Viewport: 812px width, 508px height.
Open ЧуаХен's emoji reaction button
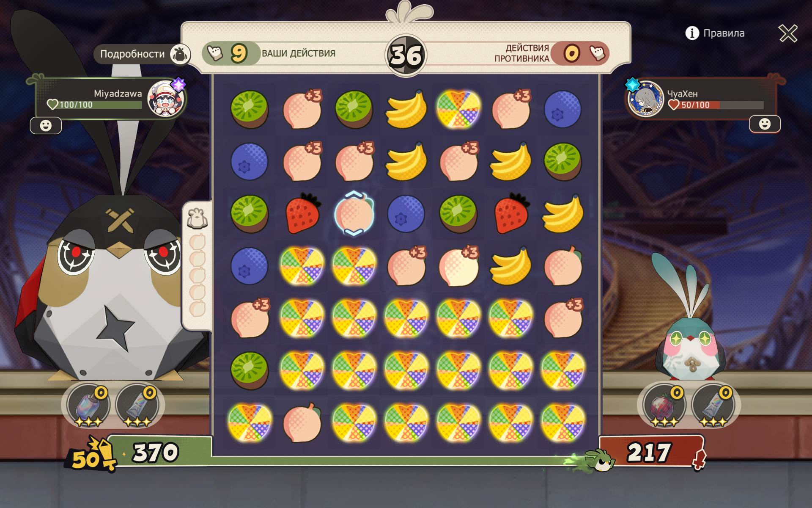[x=765, y=124]
